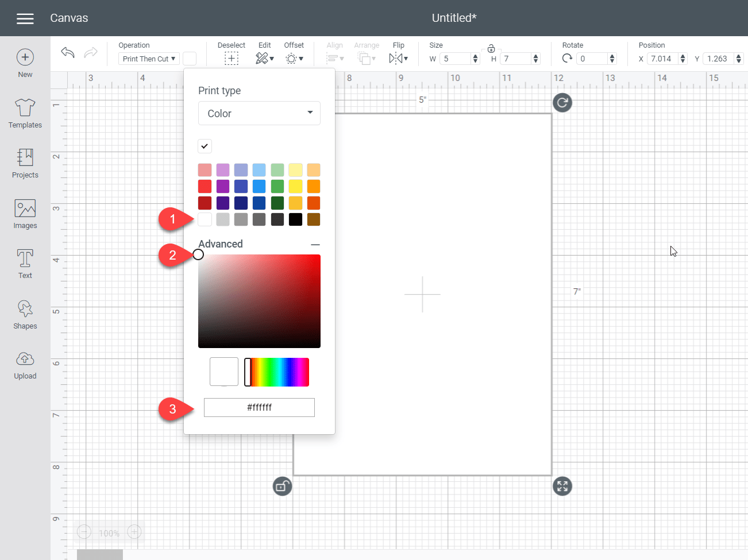This screenshot has height=560, width=748.
Task: Collapse the Advanced color section
Action: pos(315,245)
